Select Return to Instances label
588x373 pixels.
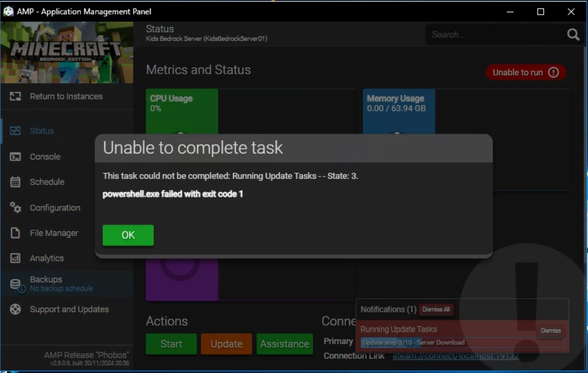click(66, 96)
